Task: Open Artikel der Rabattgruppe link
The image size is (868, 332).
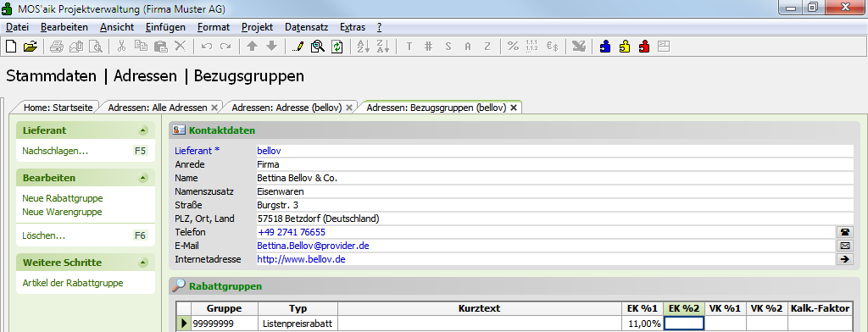Action: (73, 283)
